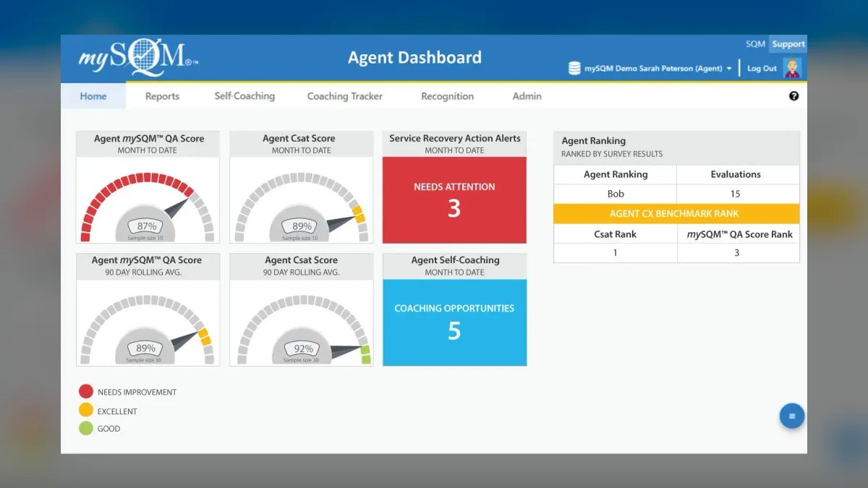Select the Recognition tab
Image resolution: width=868 pixels, height=488 pixels.
(x=447, y=96)
